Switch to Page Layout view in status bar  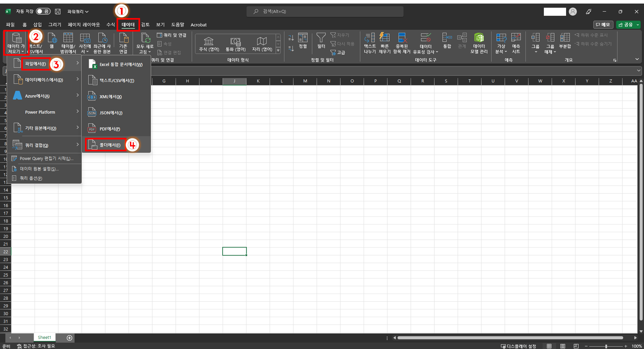563,346
